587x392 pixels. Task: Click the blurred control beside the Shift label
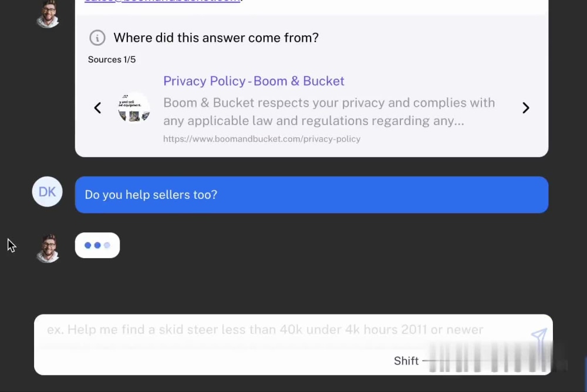(x=487, y=360)
